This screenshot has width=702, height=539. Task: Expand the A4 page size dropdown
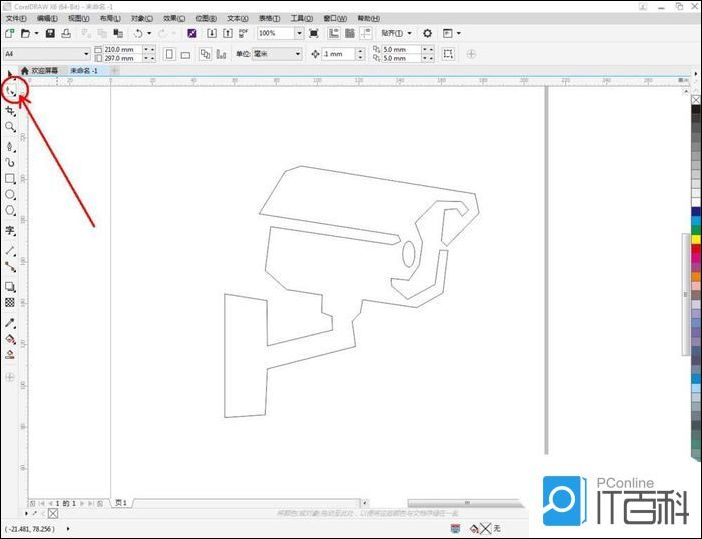(82, 54)
